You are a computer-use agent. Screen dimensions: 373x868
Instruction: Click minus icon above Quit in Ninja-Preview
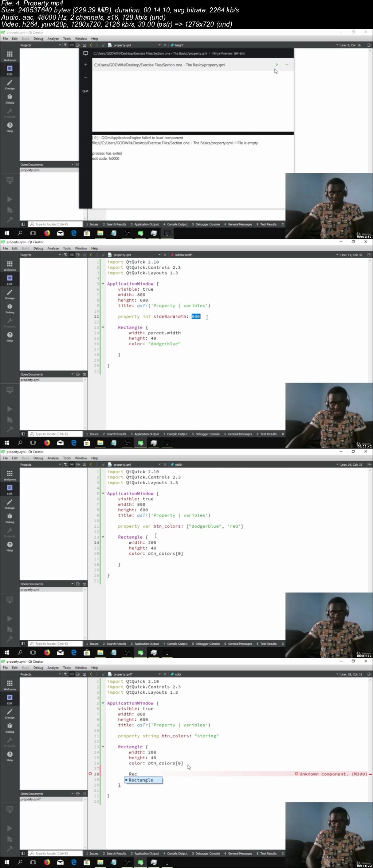click(86, 78)
